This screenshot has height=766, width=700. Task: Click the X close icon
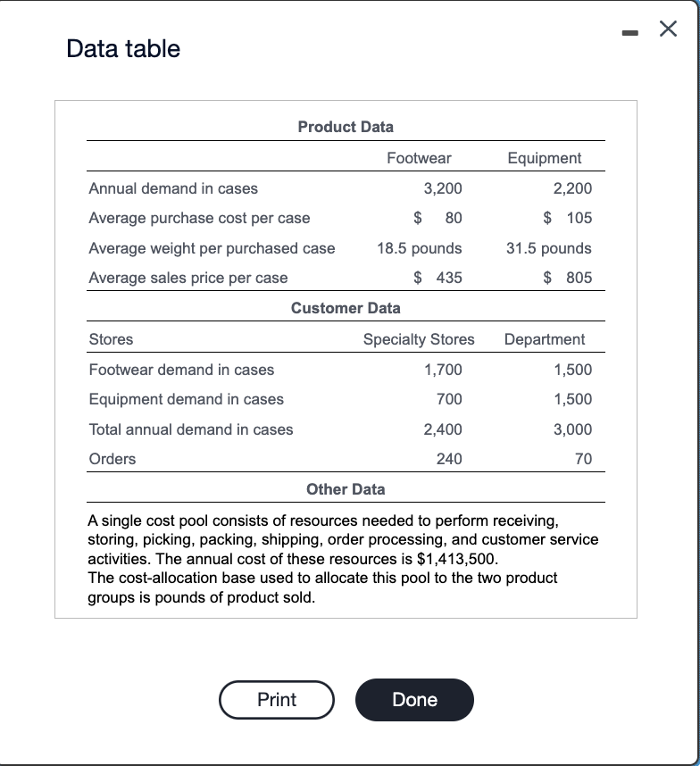667,29
